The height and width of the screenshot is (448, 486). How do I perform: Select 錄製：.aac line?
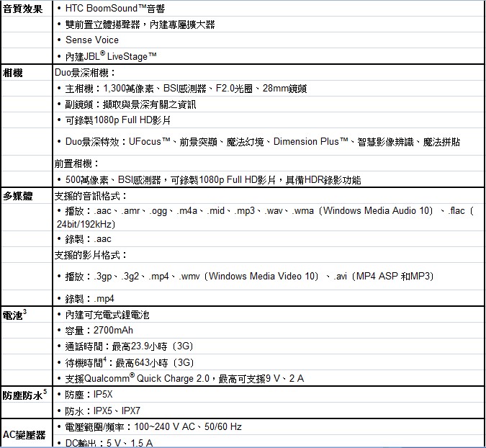(x=88, y=239)
